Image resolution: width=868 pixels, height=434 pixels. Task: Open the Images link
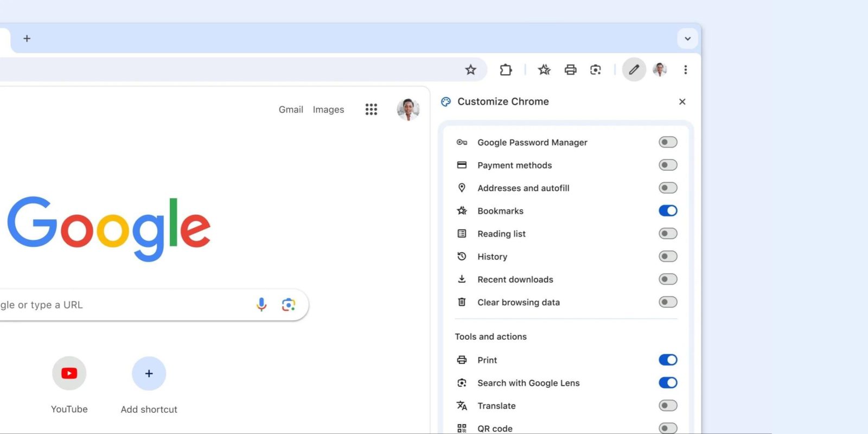[x=328, y=110]
